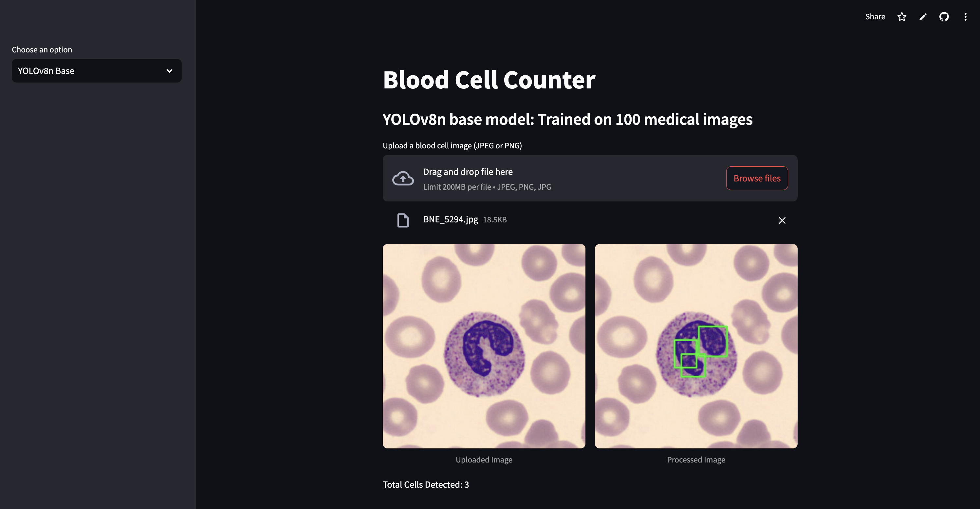Click the YOLOv8n base model subheading
Screen dimensions: 980x509
coord(567,120)
